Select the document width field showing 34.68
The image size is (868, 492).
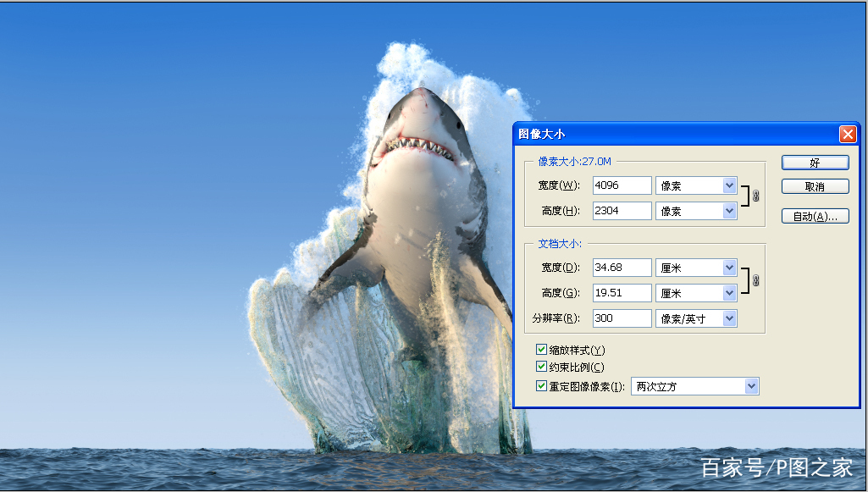(x=622, y=268)
